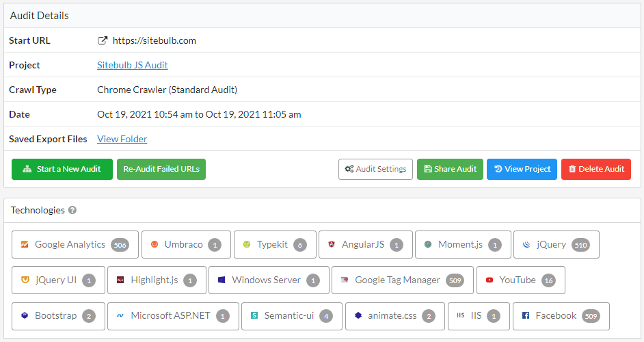Click the Share Audit button
644x342 pixels.
pos(450,169)
